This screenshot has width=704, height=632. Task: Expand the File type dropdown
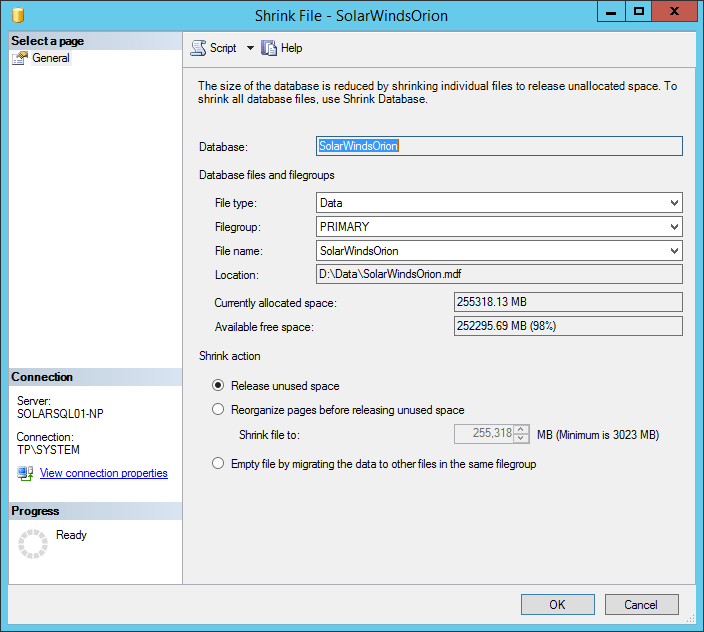pos(674,202)
